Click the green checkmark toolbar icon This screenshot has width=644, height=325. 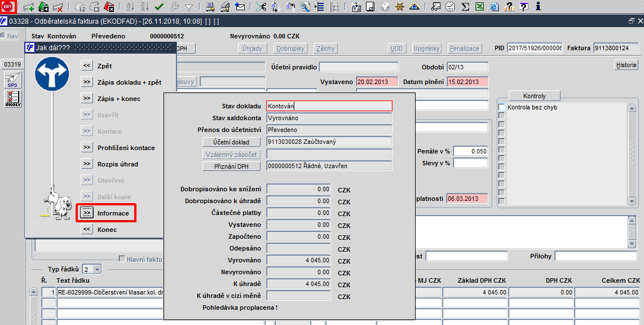pyautogui.click(x=160, y=7)
